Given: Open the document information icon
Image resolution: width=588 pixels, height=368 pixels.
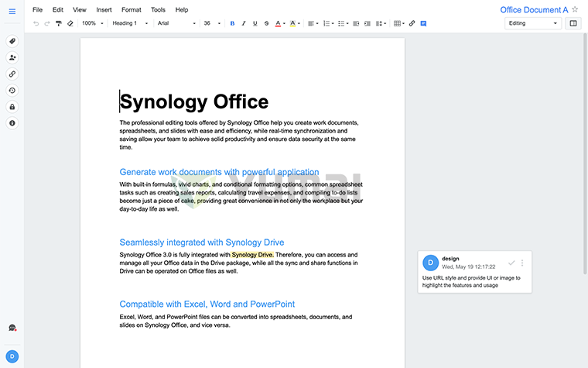Looking at the screenshot, I should coord(12,123).
